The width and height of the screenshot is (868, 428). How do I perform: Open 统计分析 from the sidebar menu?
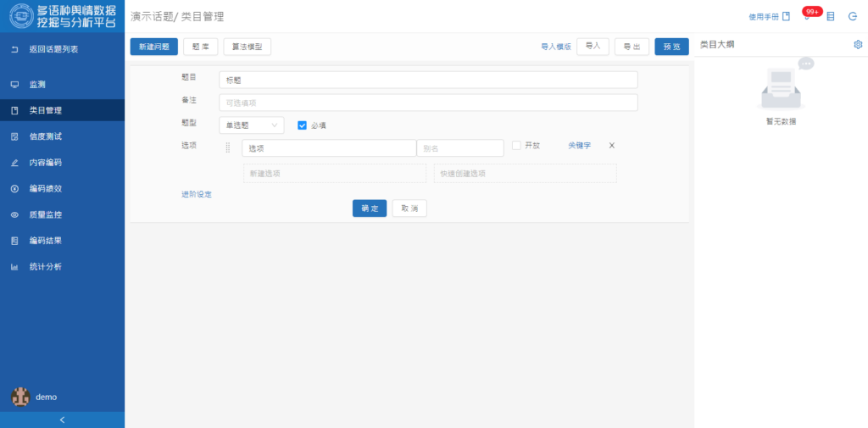45,267
